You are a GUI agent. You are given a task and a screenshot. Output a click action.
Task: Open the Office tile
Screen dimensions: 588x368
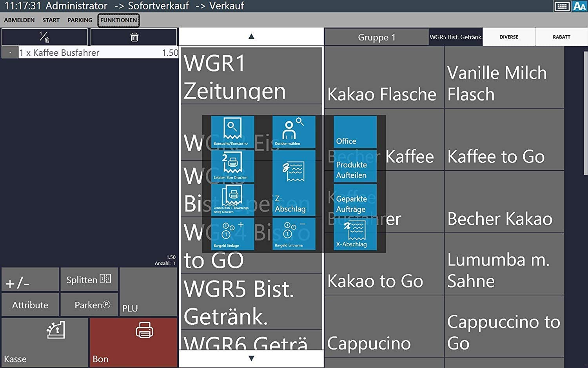(355, 132)
